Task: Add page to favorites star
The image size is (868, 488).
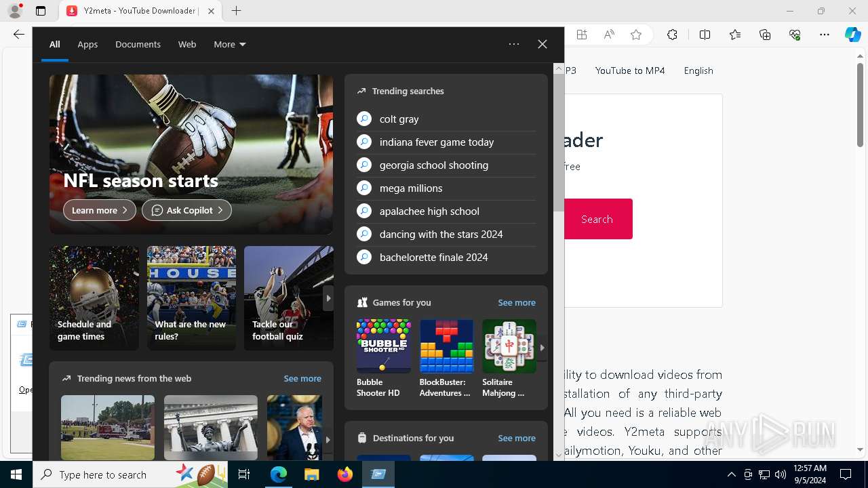Action: coord(636,35)
